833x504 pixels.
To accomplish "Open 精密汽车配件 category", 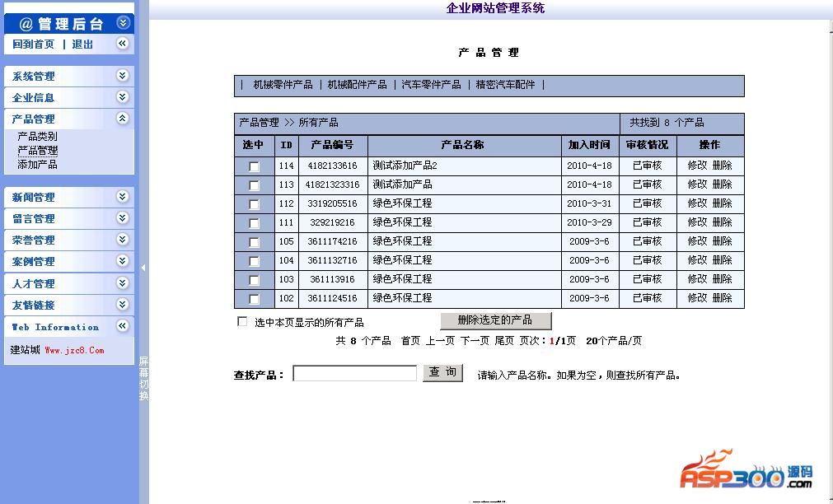I will point(505,85).
